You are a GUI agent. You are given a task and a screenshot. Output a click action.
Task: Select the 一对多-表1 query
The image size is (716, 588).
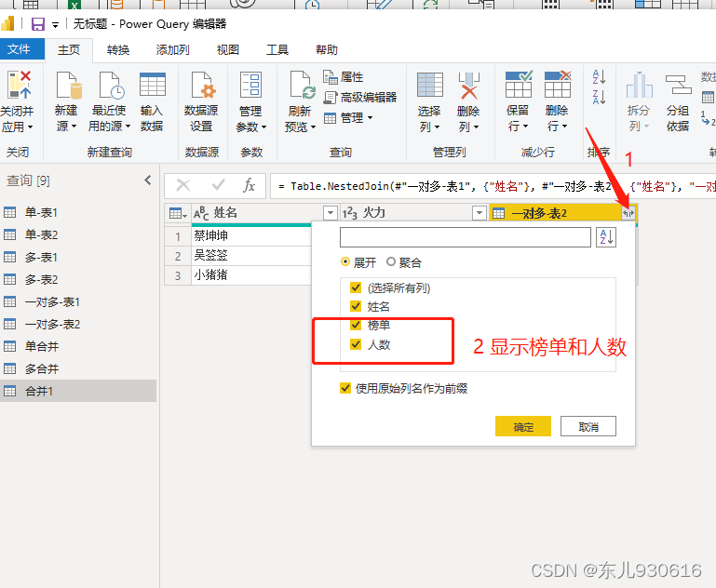78,301
